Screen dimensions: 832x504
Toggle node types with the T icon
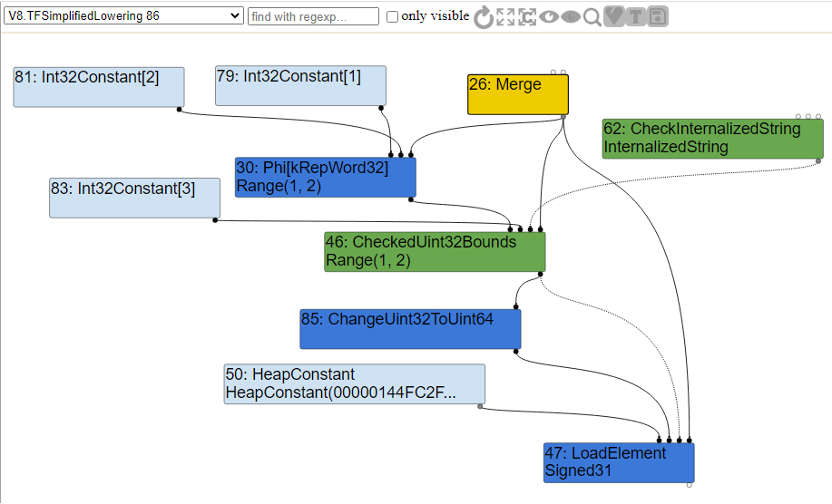tap(636, 16)
